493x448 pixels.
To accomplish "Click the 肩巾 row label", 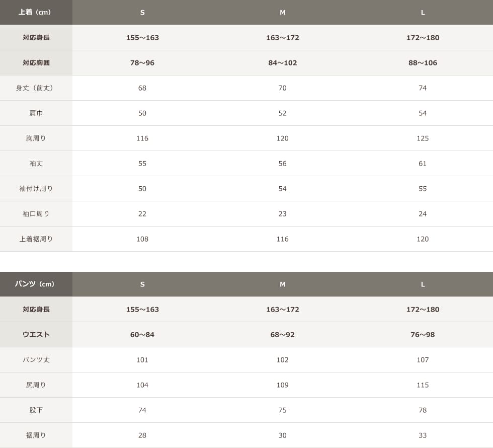I will (36, 113).
